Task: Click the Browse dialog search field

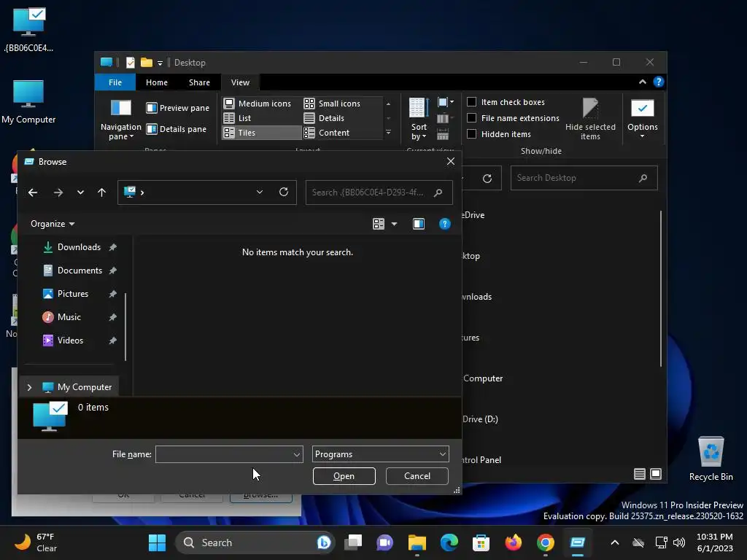Action: [379, 192]
